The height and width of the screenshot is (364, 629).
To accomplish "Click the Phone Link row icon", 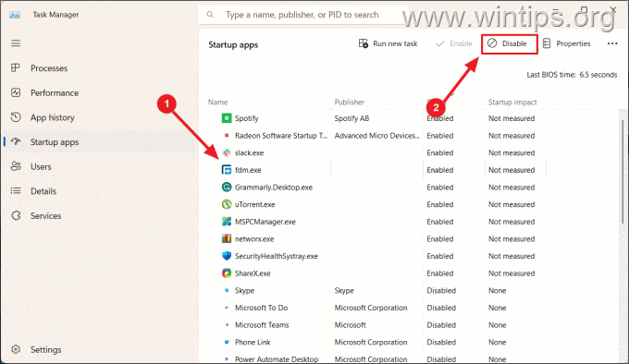I will tap(227, 342).
